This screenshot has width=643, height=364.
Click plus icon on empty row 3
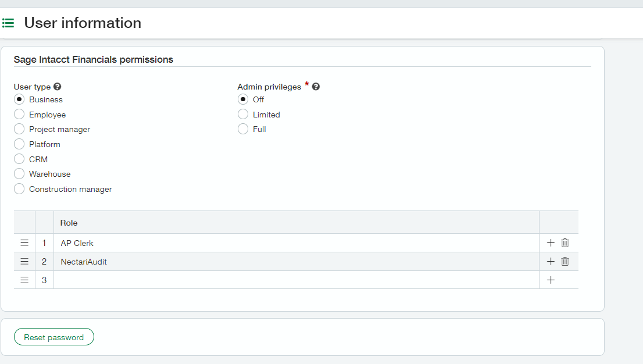(x=551, y=280)
